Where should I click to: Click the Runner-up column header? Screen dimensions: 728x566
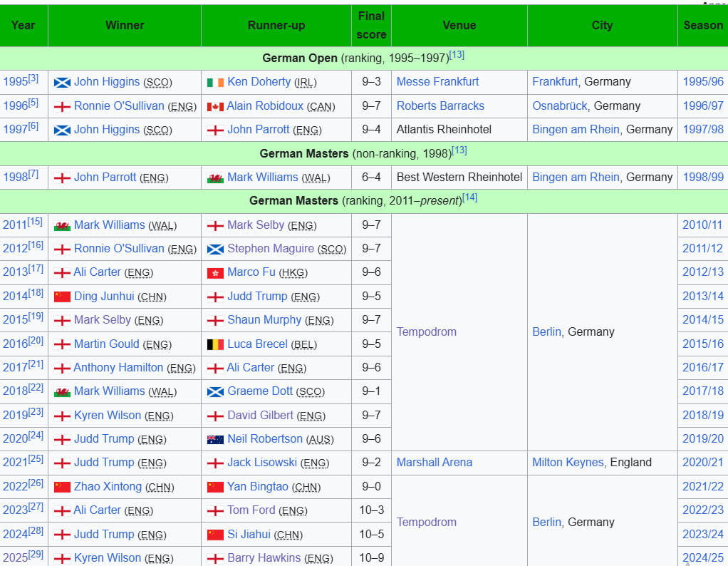pyautogui.click(x=276, y=26)
